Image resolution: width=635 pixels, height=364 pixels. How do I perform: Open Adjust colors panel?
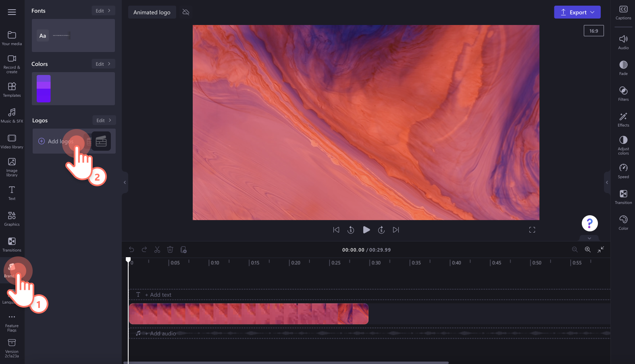tap(623, 146)
